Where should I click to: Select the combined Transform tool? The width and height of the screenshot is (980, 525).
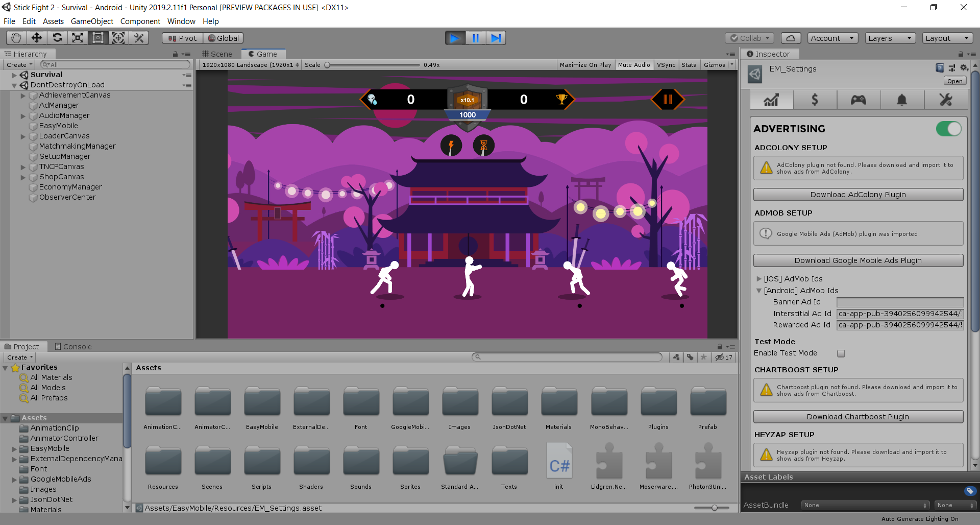pos(118,38)
